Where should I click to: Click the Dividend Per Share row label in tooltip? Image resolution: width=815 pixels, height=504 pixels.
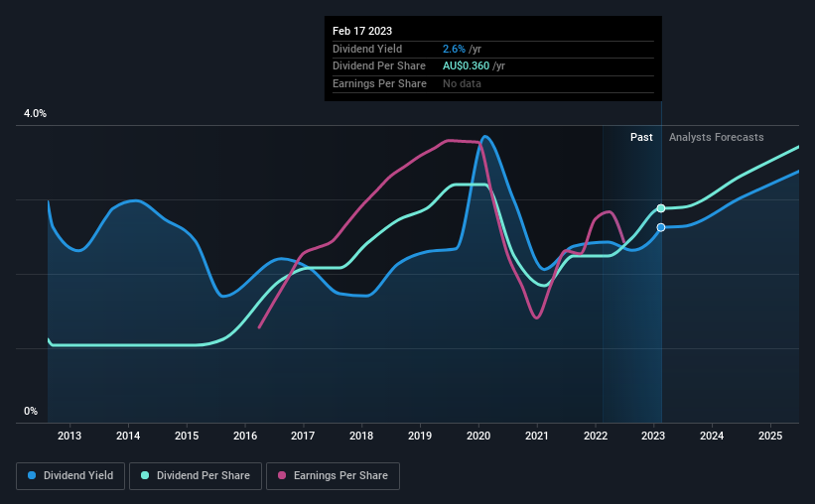click(379, 66)
